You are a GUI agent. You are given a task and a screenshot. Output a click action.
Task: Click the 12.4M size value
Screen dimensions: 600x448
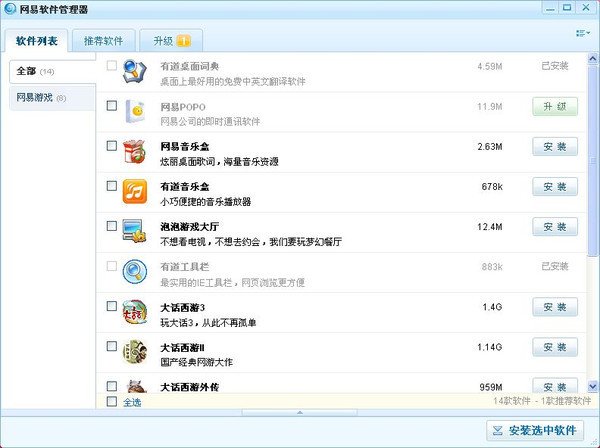click(489, 227)
